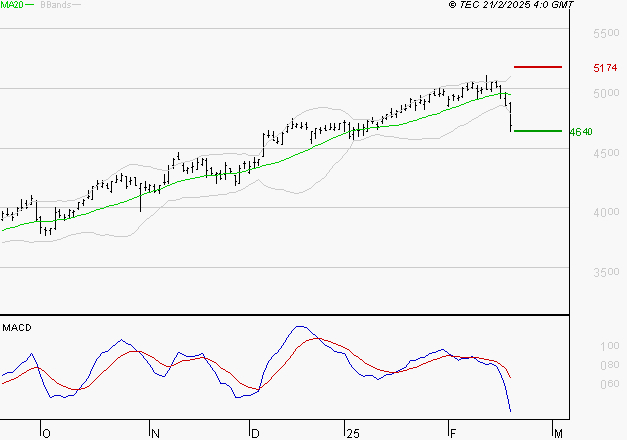Click the O month marker on time axis

pyautogui.click(x=46, y=434)
